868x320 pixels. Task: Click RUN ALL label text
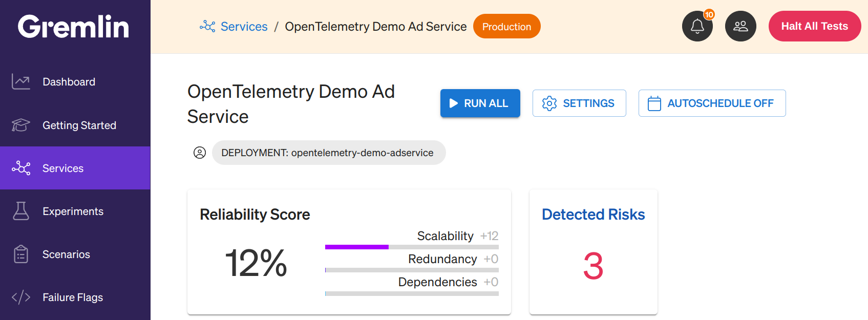pyautogui.click(x=486, y=103)
